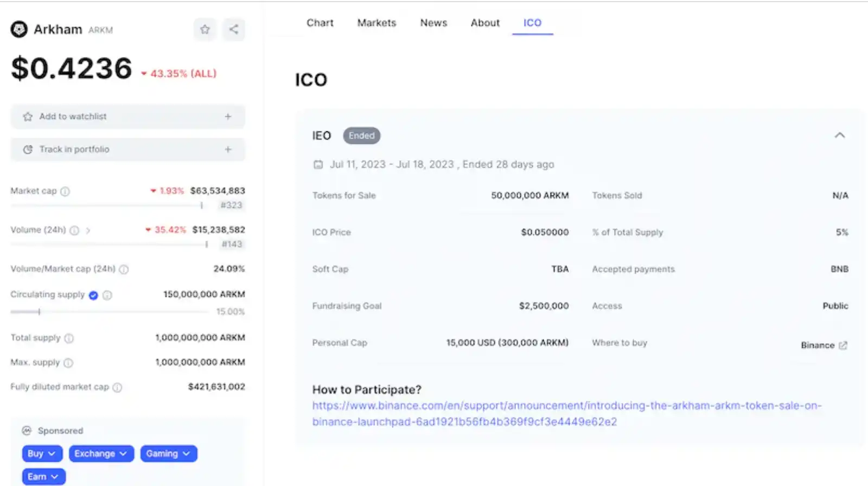The width and height of the screenshot is (868, 486).
Task: Click plus icon on Track in portfolio
Action: 228,149
